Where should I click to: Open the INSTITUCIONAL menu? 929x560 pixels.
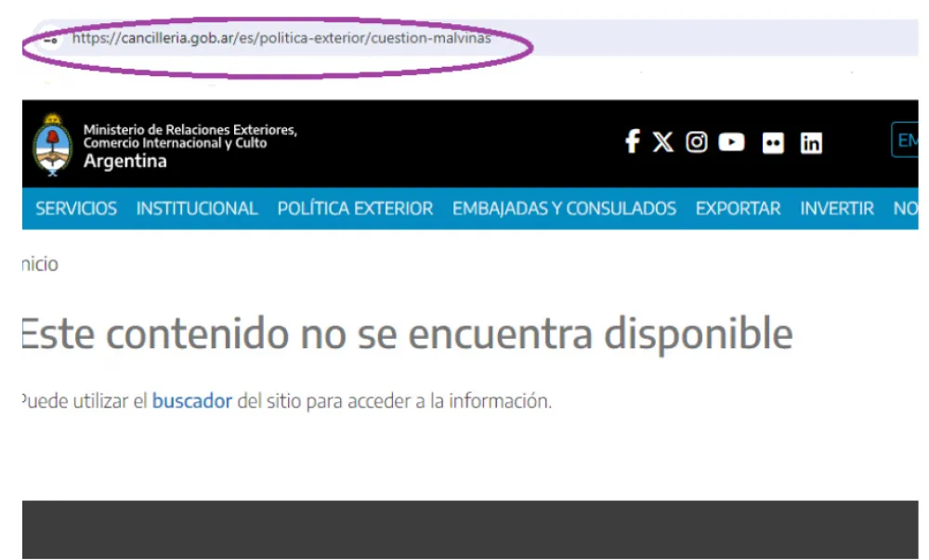click(197, 208)
